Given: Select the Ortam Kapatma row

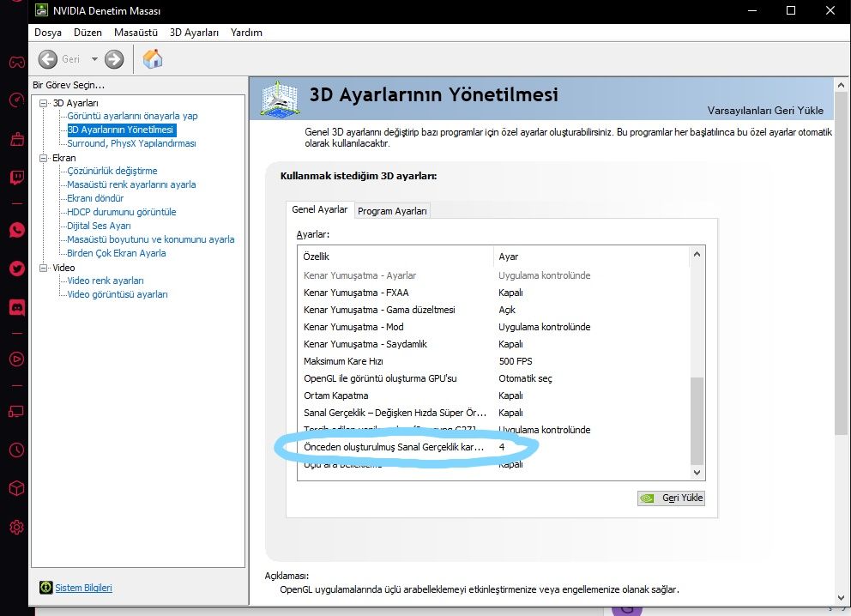Looking at the screenshot, I should pyautogui.click(x=494, y=396).
